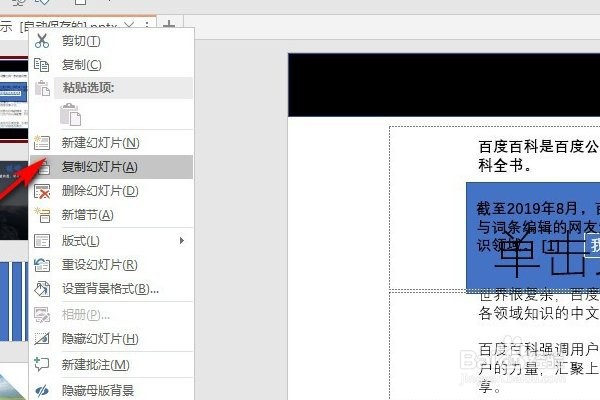The height and width of the screenshot is (400, 600).
Task: Click the scissors Cut icon
Action: point(42,41)
